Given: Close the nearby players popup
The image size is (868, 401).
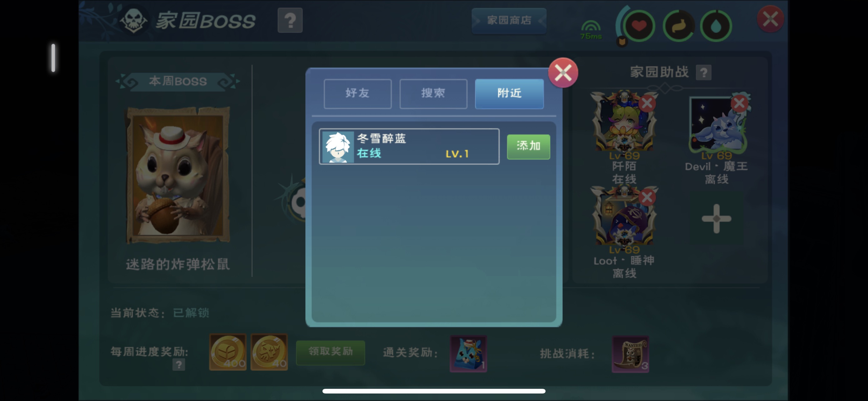Looking at the screenshot, I should 563,72.
